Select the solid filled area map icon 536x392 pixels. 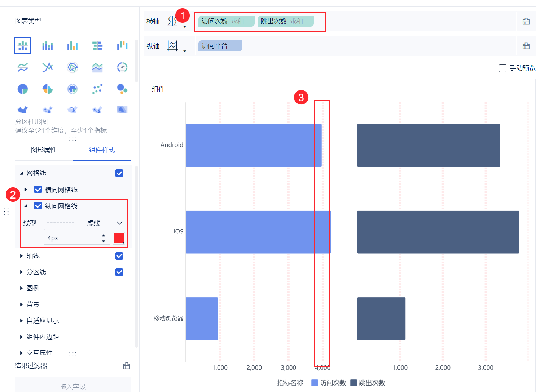pyautogui.click(x=23, y=110)
